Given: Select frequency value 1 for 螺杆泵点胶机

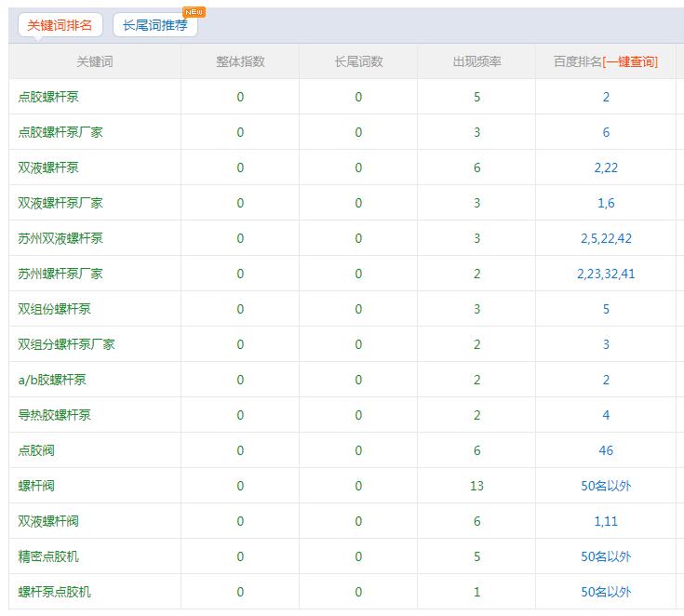Looking at the screenshot, I should [476, 592].
